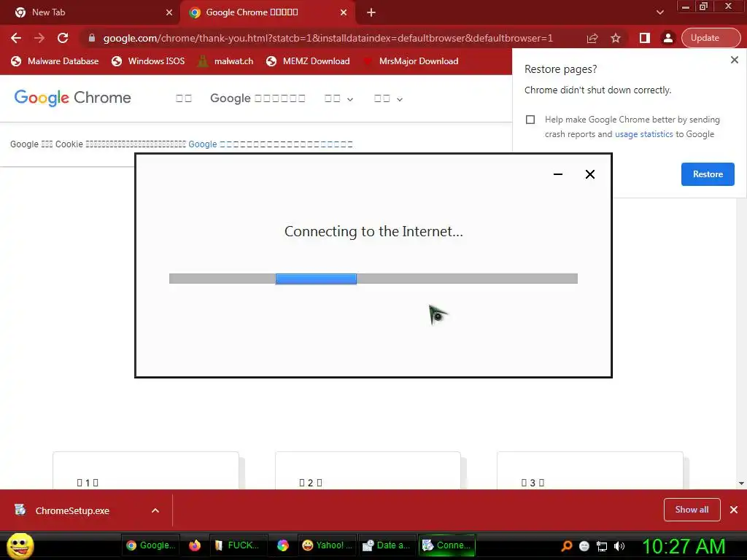Image resolution: width=747 pixels, height=560 pixels.
Task: Open the Windows ISOS bookmark
Action: [148, 61]
